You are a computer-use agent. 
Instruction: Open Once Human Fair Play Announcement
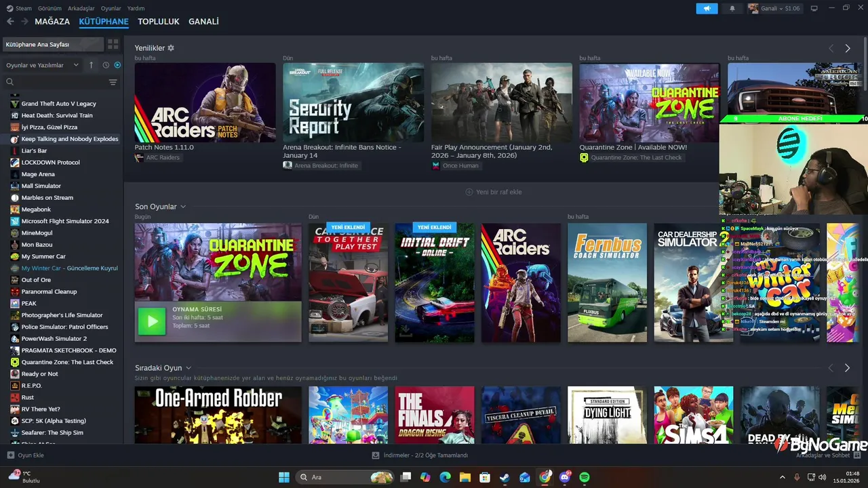502,102
